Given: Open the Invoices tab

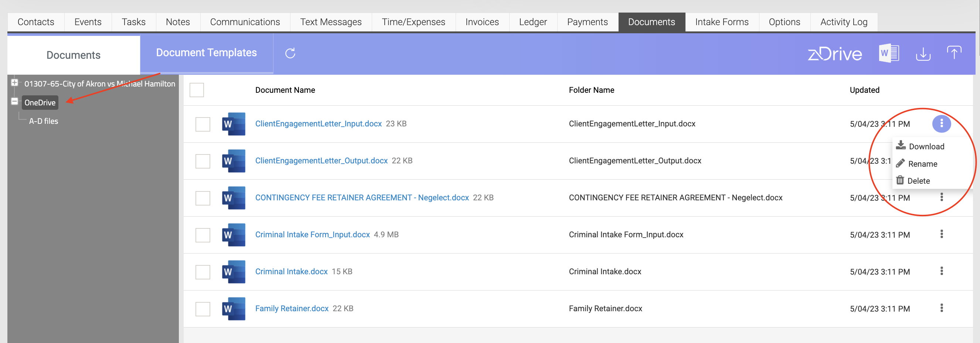Looking at the screenshot, I should coord(482,22).
